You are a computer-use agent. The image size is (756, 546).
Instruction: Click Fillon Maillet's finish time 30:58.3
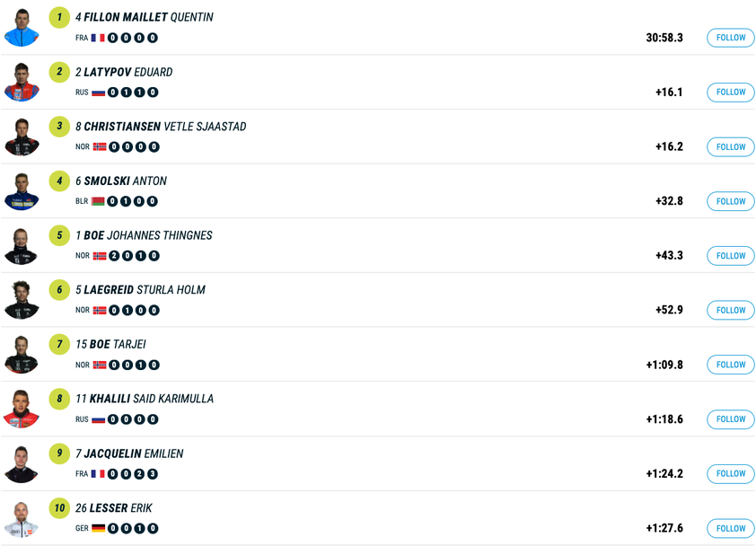tap(664, 38)
